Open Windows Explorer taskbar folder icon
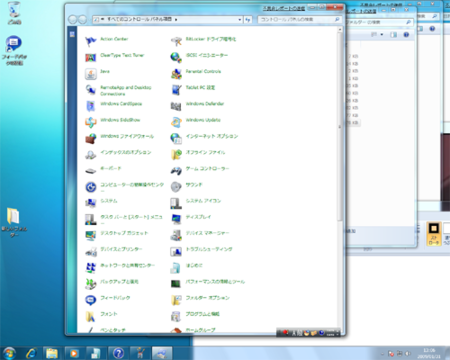450x360 pixels. click(52, 353)
